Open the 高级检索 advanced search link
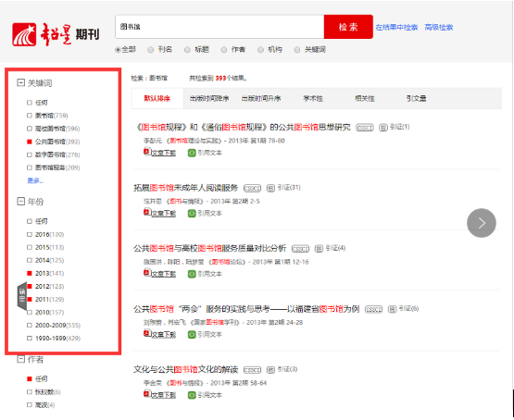This screenshot has width=514, height=420. click(439, 27)
